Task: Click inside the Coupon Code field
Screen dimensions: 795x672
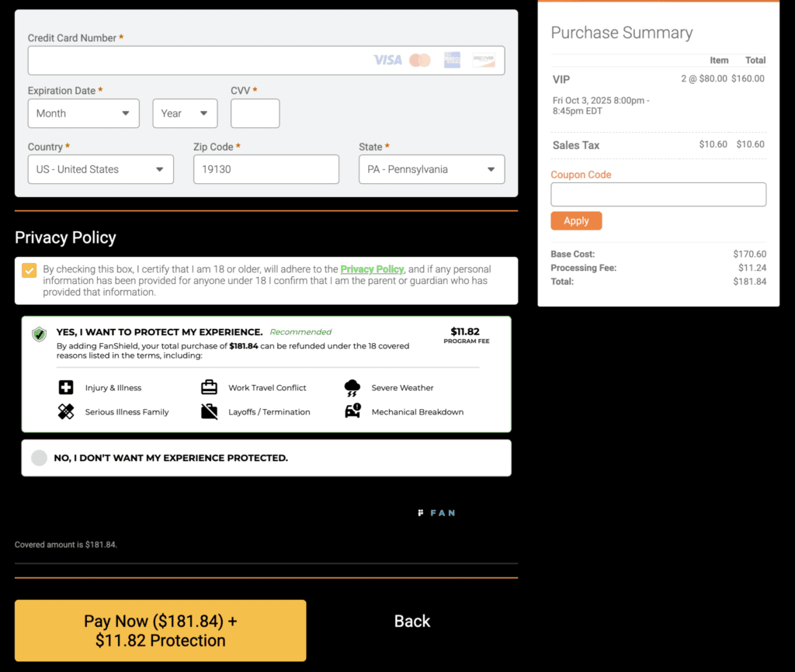Action: 658,195
